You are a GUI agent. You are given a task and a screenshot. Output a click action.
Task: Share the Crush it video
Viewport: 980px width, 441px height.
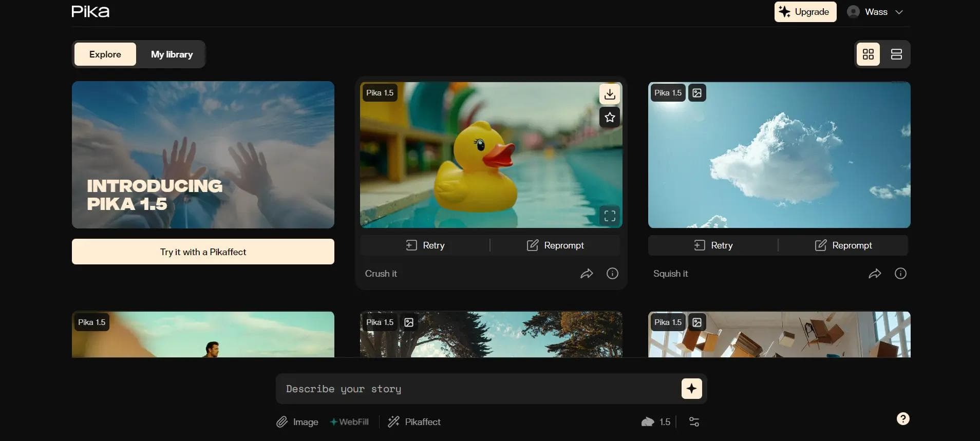coord(587,274)
